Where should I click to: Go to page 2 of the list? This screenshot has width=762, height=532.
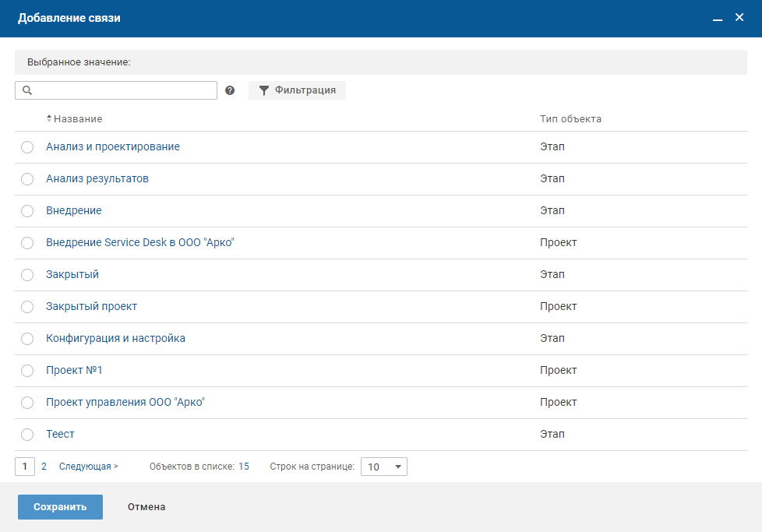coord(44,467)
